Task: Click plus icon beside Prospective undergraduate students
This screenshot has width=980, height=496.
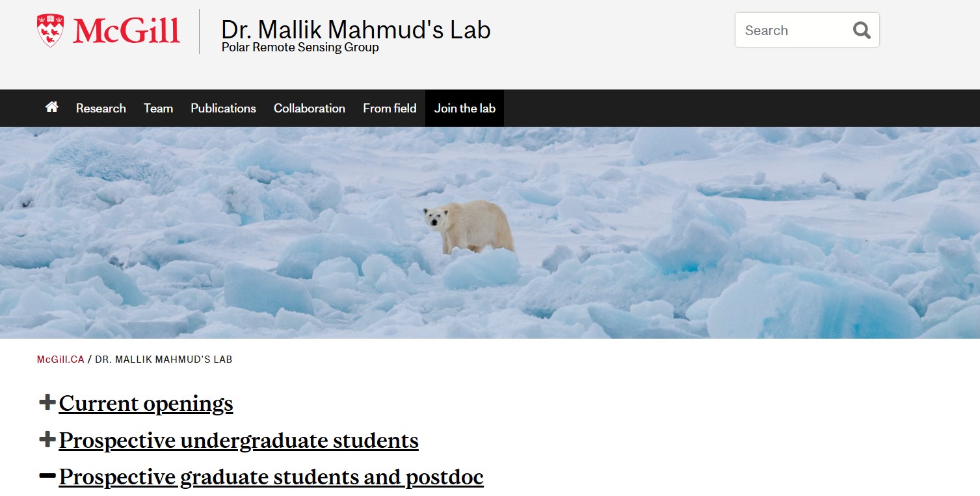Action: click(x=47, y=440)
